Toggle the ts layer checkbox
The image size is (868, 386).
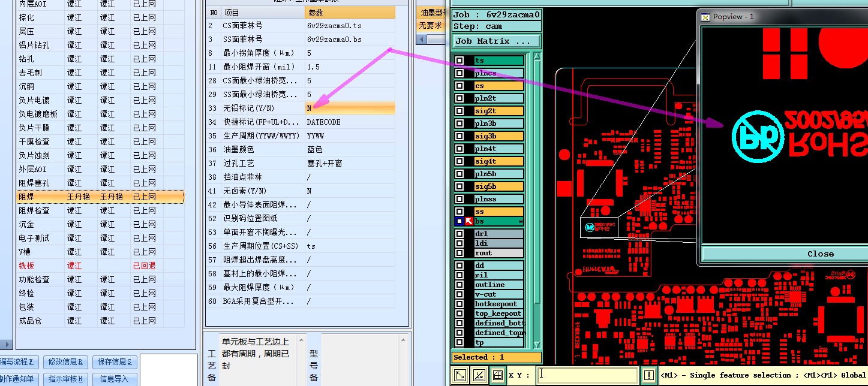[x=459, y=61]
